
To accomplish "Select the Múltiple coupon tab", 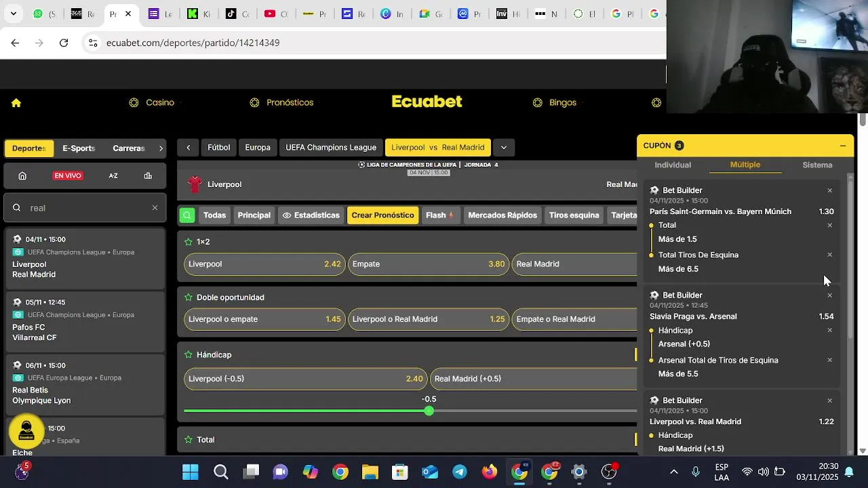I will click(x=745, y=165).
